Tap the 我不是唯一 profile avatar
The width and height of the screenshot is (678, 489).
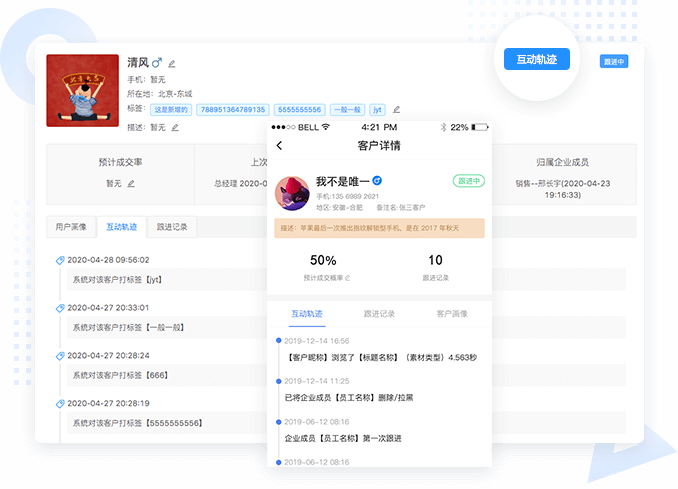point(292,193)
